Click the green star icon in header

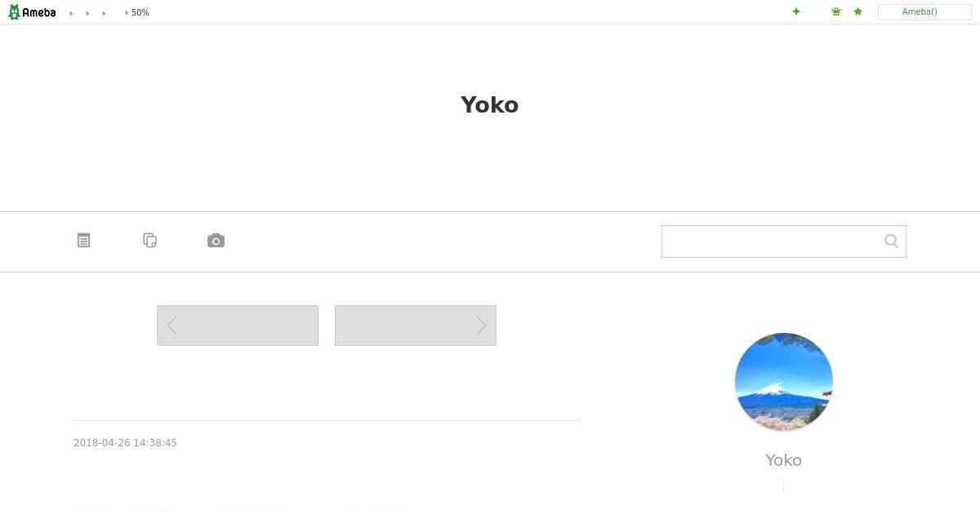(x=857, y=11)
